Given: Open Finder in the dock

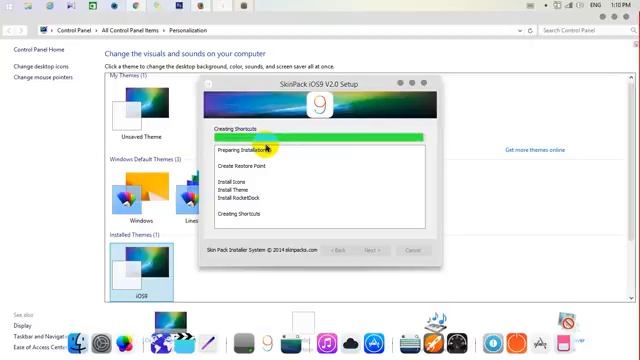Looking at the screenshot, I should coord(78,343).
